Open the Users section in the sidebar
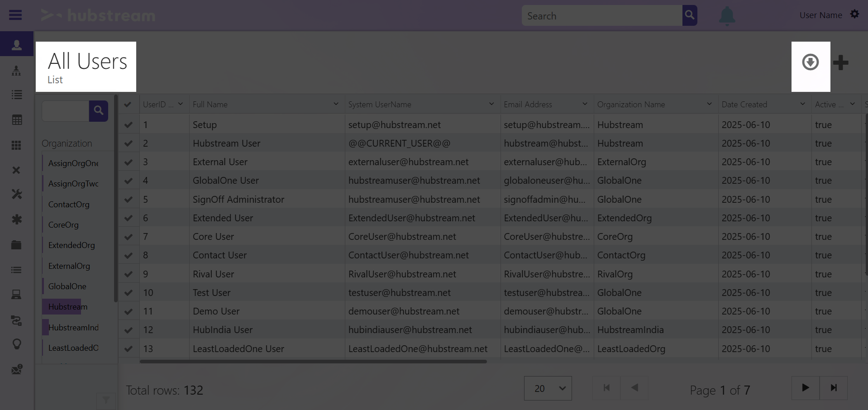 pyautogui.click(x=16, y=44)
